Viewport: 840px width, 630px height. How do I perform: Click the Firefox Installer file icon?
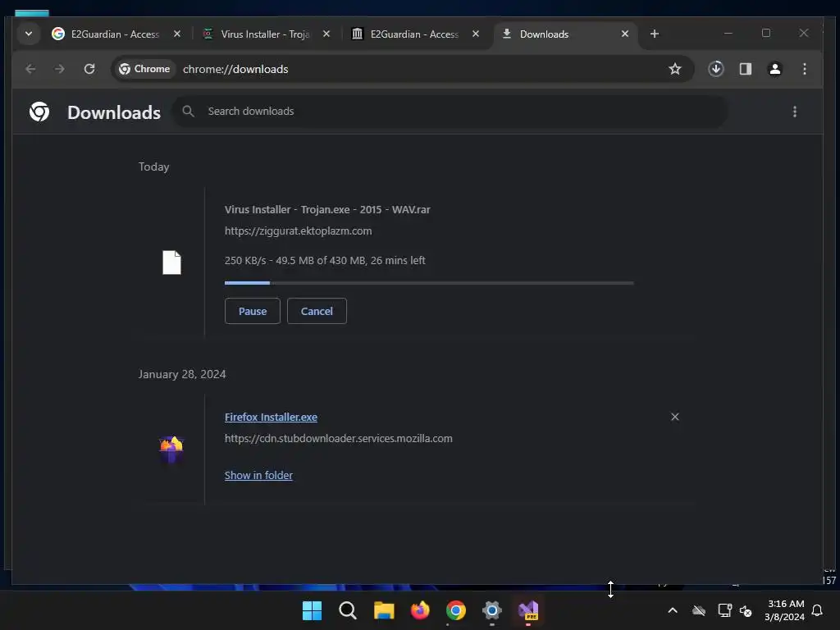tap(171, 449)
